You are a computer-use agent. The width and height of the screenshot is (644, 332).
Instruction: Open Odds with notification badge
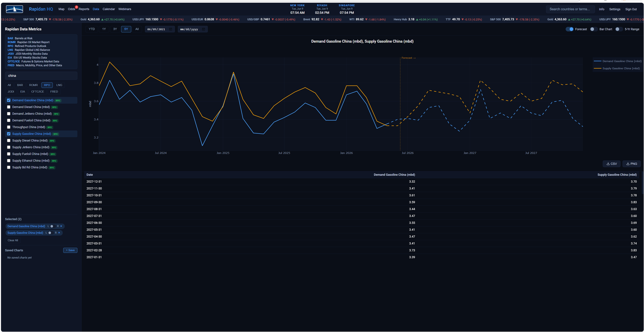[x=72, y=9]
